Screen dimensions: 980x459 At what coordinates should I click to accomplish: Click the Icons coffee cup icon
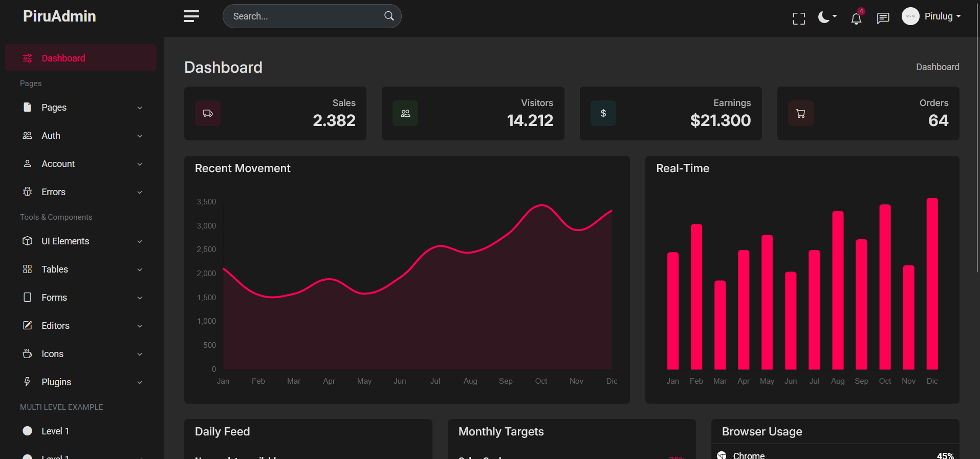pyautogui.click(x=28, y=353)
